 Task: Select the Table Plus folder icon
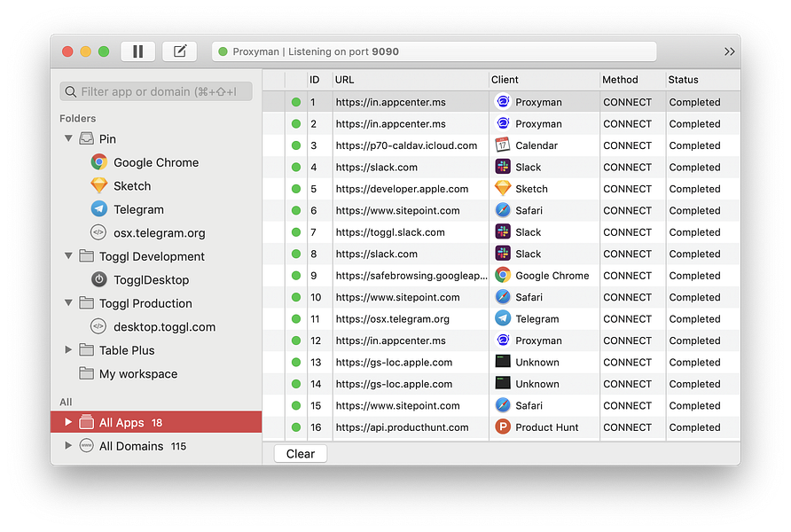86,349
